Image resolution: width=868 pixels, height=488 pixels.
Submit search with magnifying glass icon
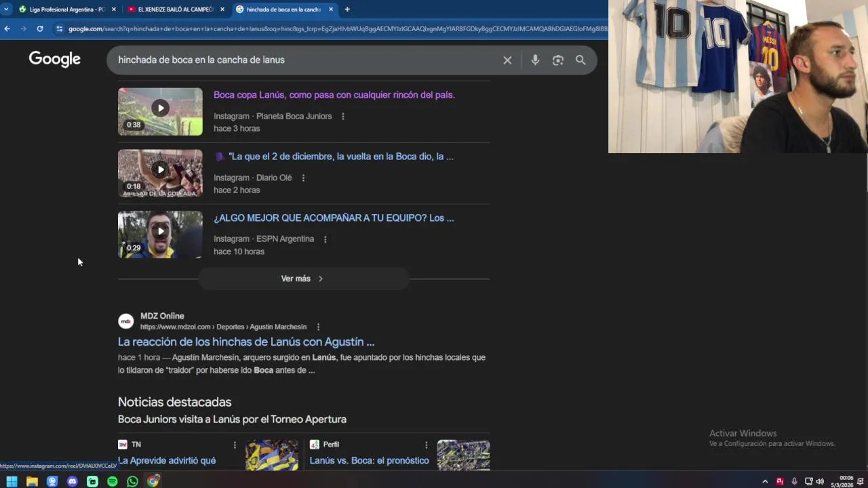pyautogui.click(x=580, y=60)
